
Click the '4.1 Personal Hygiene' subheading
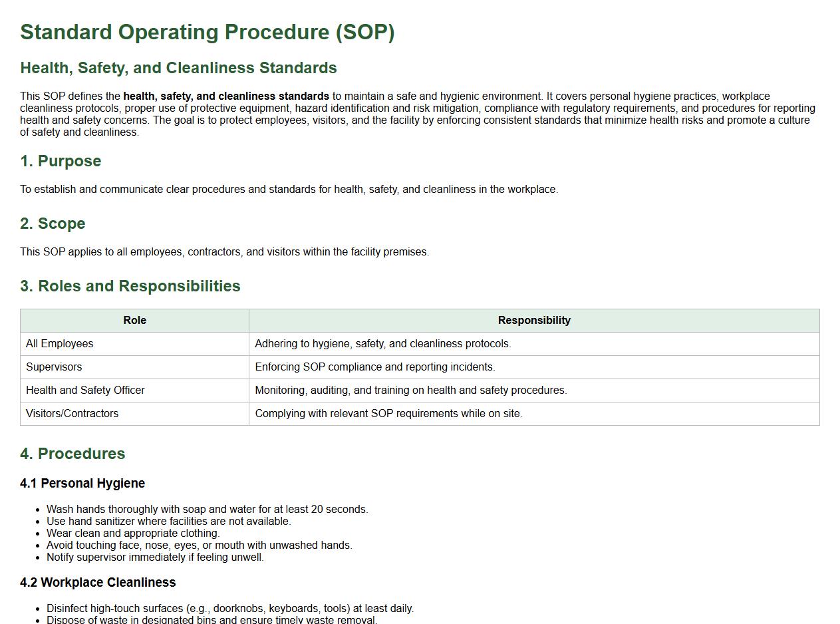[x=82, y=484]
